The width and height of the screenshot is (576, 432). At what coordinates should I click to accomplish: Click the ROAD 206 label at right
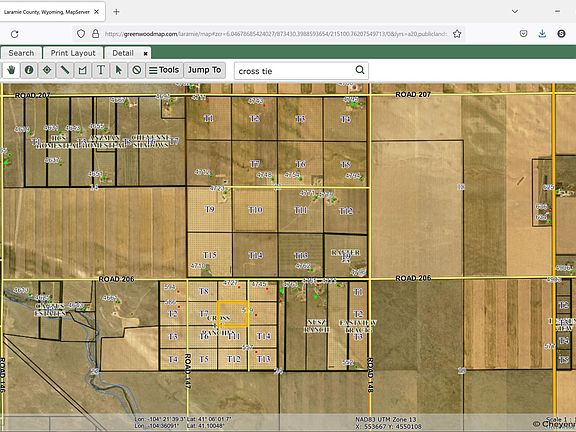(x=413, y=278)
